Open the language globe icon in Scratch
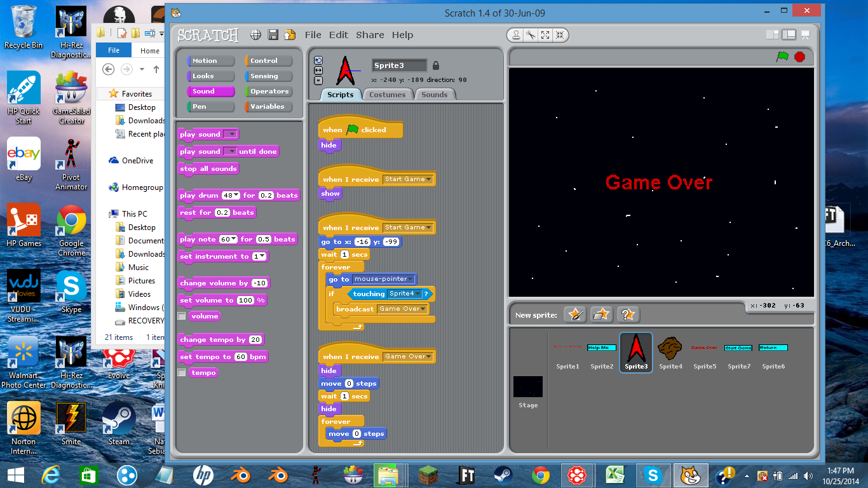The image size is (868, 488). 255,35
